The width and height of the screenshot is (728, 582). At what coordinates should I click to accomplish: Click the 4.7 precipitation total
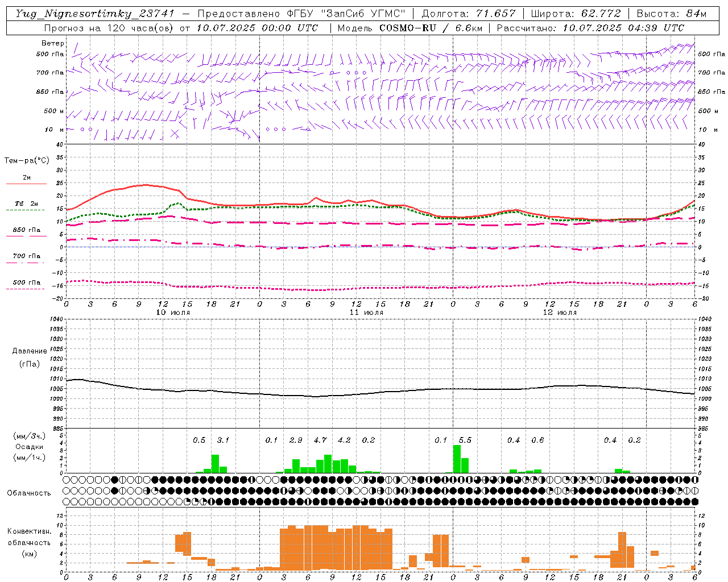tap(320, 440)
